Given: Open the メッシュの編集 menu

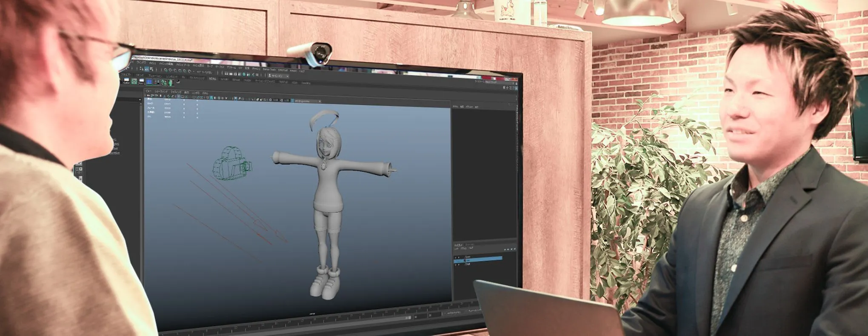Looking at the screenshot, I should click(166, 64).
